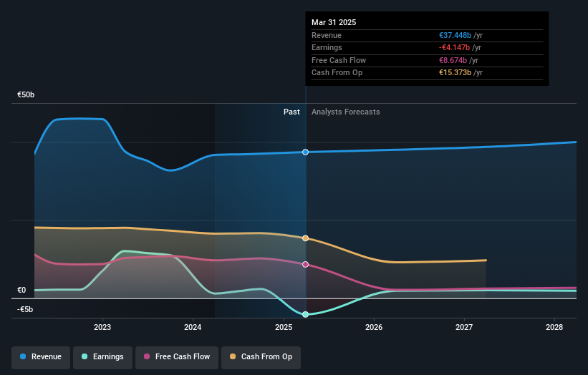The image size is (588, 375).
Task: Click the 2023 axis label
Action: click(x=102, y=328)
